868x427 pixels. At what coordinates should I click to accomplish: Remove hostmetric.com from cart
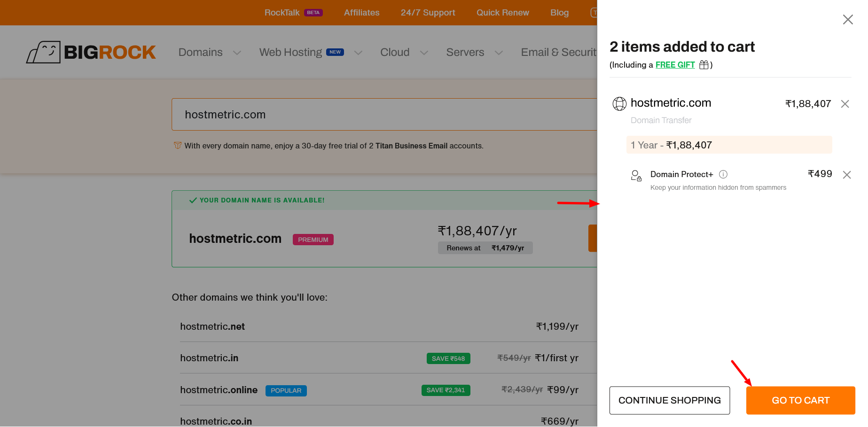point(845,104)
